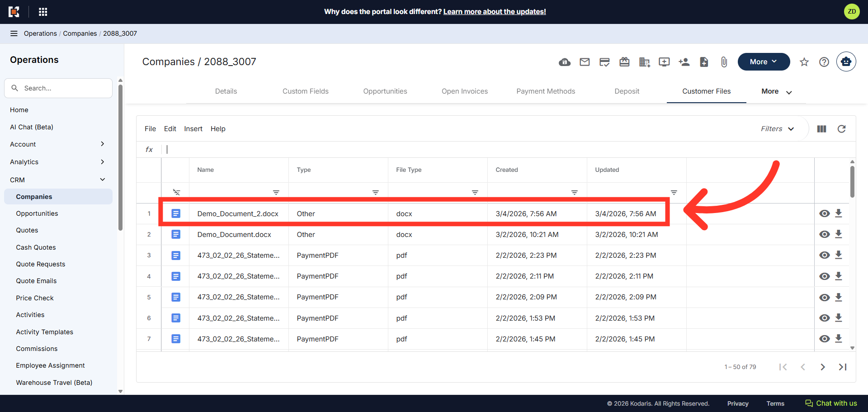
Task: Open the ZD user avatar menu
Action: coord(852,12)
